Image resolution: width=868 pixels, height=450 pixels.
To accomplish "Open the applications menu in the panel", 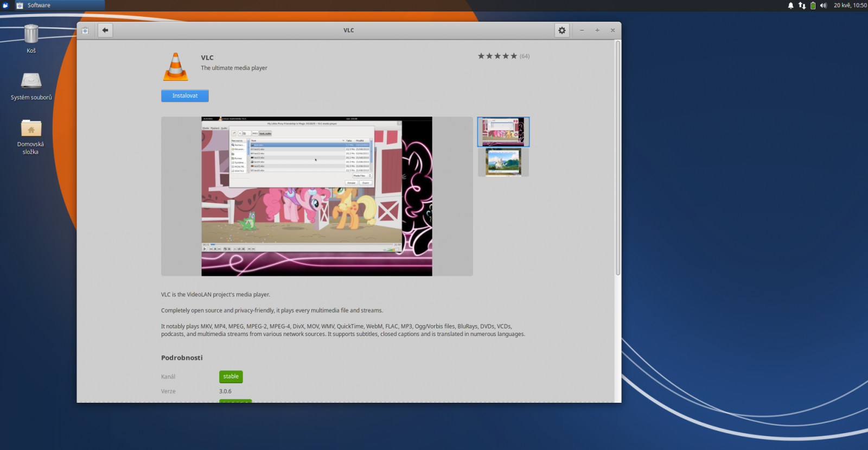I will [5, 5].
